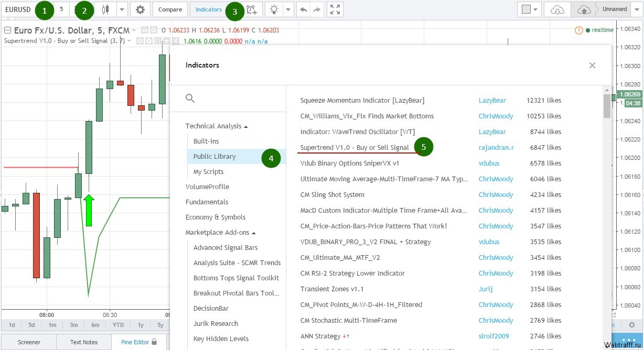Select Key Hidden Levels add-on

point(221,338)
